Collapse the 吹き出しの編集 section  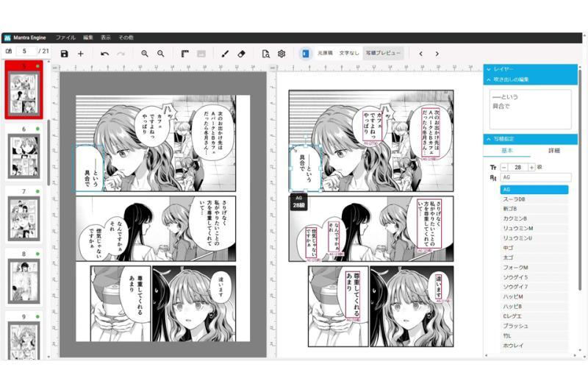pyautogui.click(x=530, y=79)
